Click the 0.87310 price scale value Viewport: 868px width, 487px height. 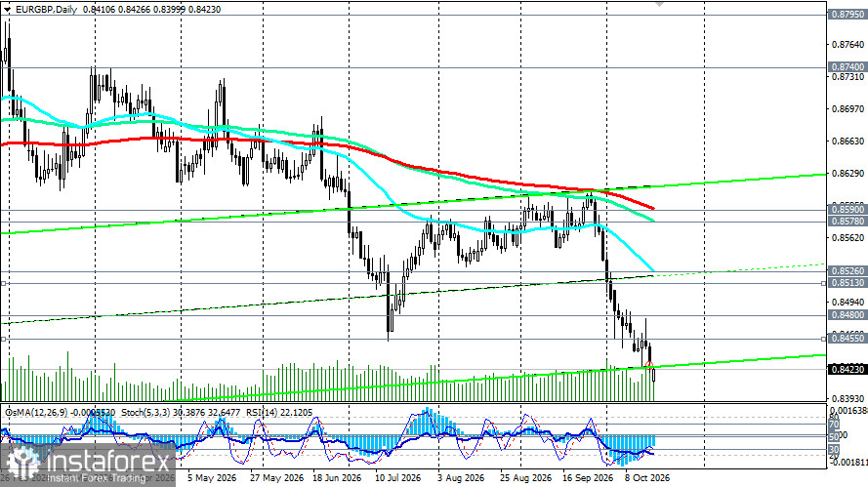[847, 77]
